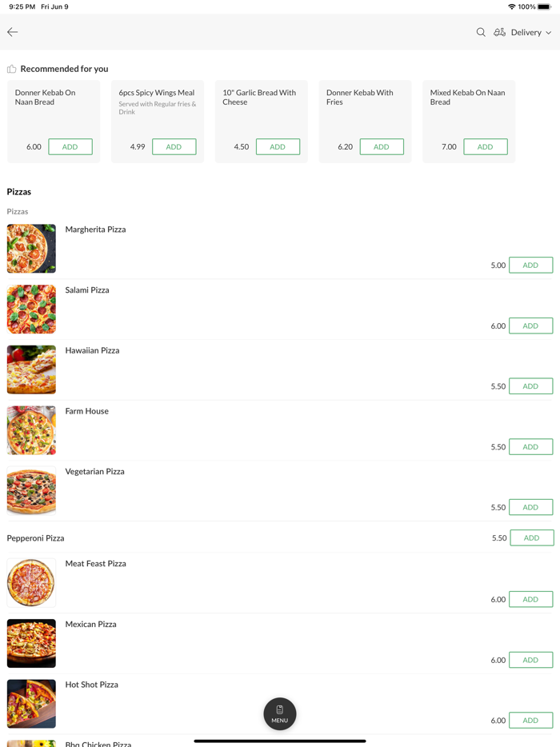Expand the Delivery options dropdown
This screenshot has height=747, width=560.
(526, 32)
